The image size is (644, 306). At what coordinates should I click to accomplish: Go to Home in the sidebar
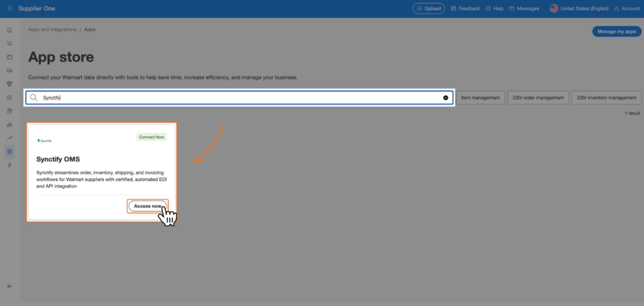[x=9, y=30]
